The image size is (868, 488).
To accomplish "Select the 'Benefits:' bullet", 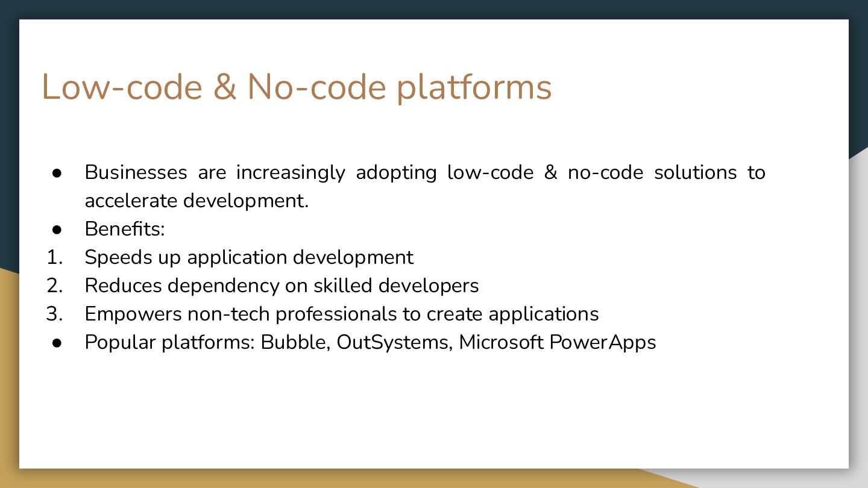I will click(x=125, y=229).
